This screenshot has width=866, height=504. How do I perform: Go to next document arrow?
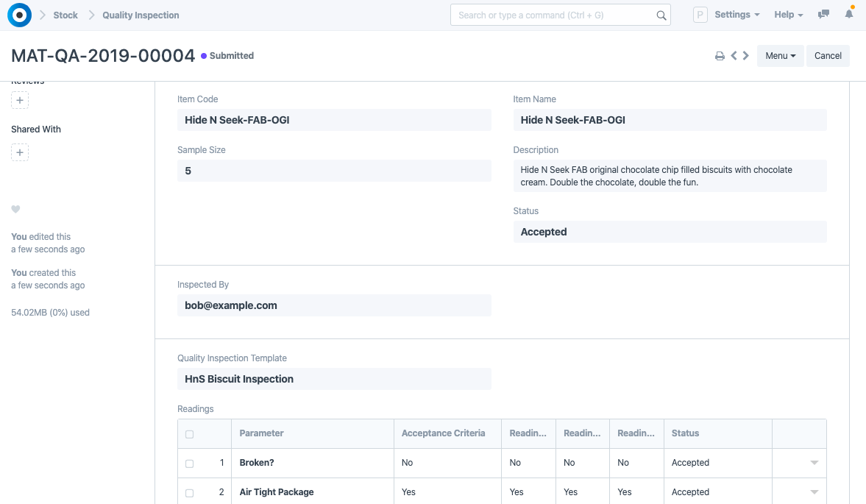[x=746, y=56]
